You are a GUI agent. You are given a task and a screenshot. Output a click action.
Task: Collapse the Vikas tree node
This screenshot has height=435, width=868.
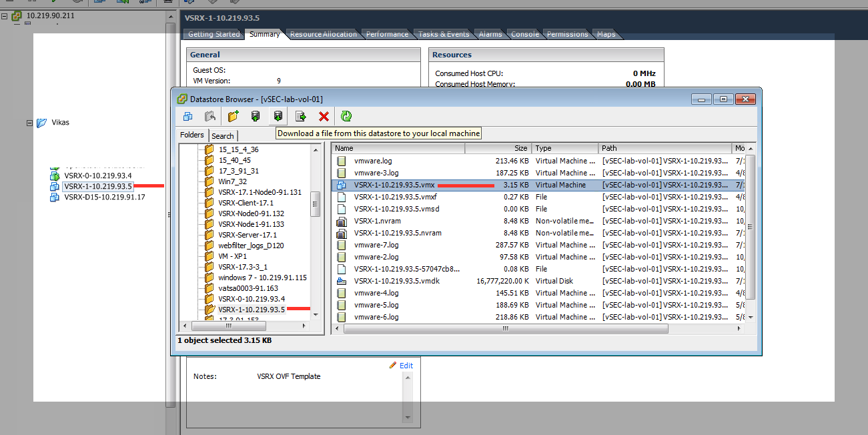click(x=29, y=122)
